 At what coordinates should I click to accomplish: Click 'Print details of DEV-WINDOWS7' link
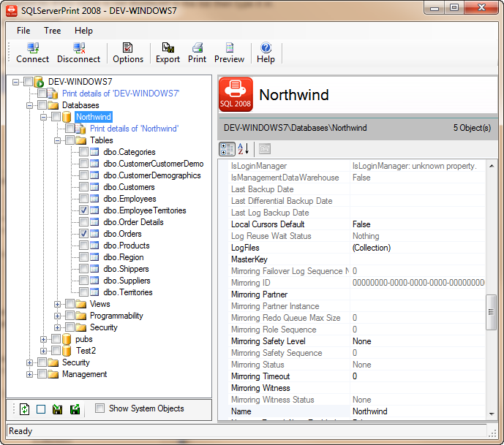pos(121,94)
